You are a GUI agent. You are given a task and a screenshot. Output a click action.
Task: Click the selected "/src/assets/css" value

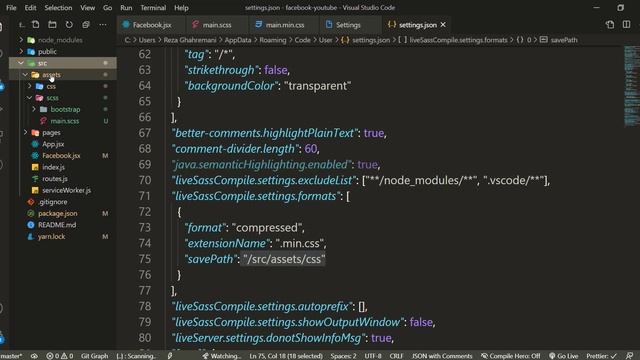[x=284, y=259]
